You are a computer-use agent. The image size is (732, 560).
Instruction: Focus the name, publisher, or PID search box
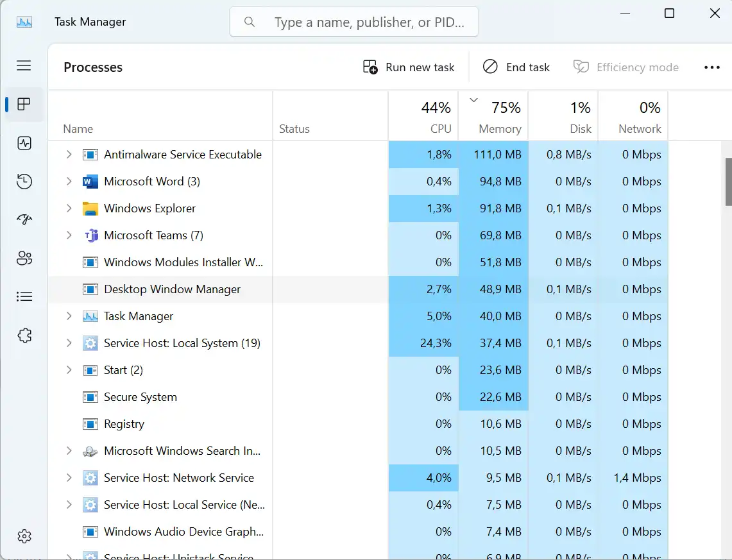354,21
